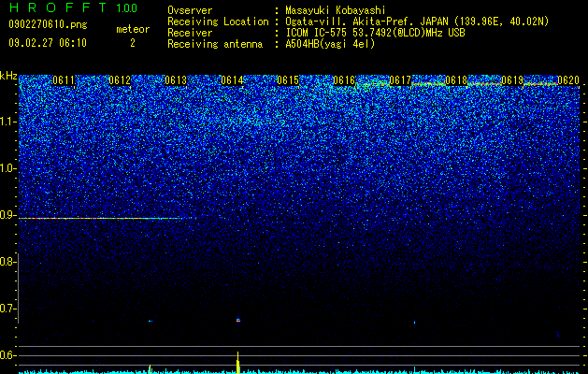
Task: Click the meteor count value 2
Action: 133,43
